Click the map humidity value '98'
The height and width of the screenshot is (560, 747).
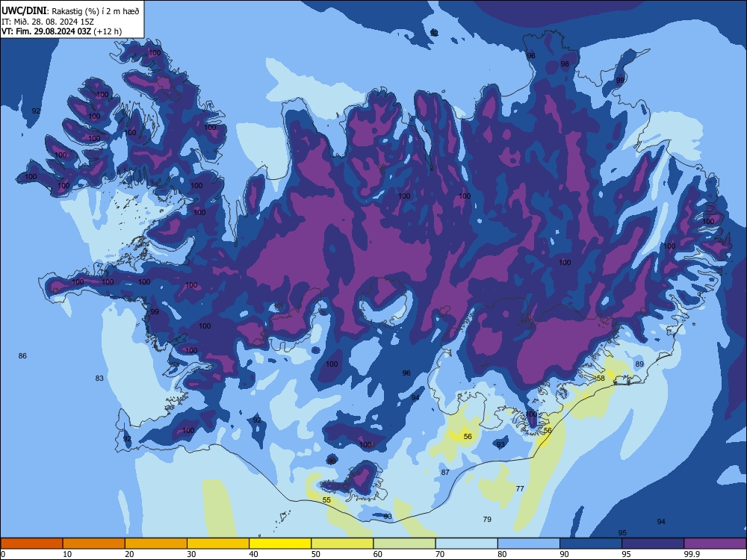(x=565, y=63)
